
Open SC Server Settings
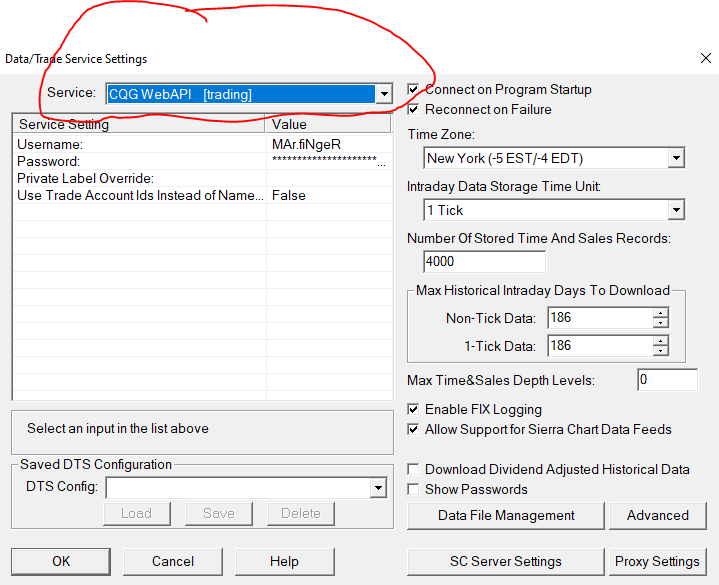[x=506, y=562]
